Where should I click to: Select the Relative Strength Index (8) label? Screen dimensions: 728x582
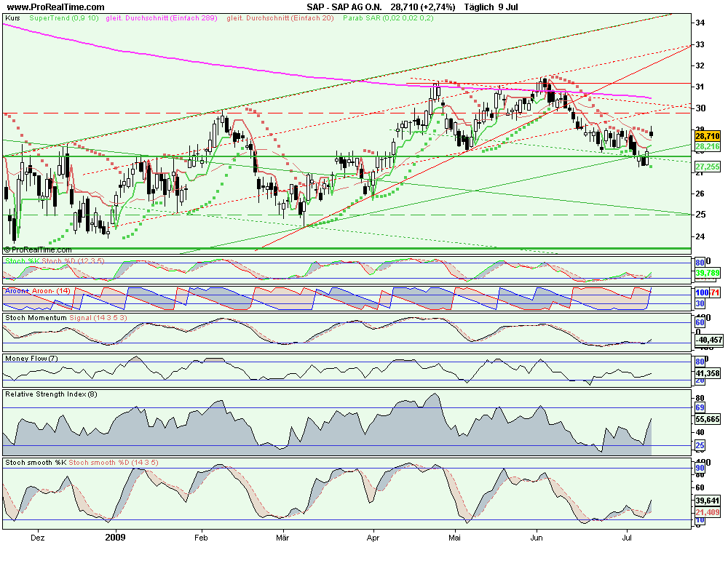coord(51,394)
